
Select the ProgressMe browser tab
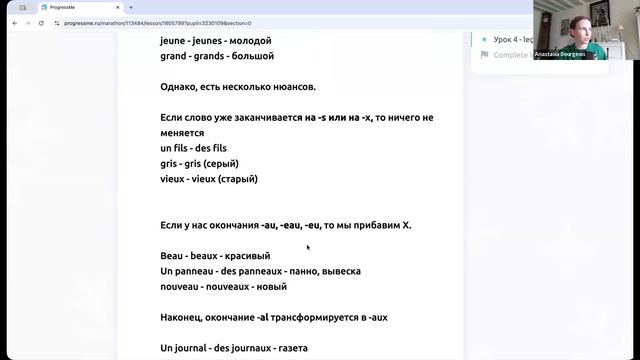[80, 7]
